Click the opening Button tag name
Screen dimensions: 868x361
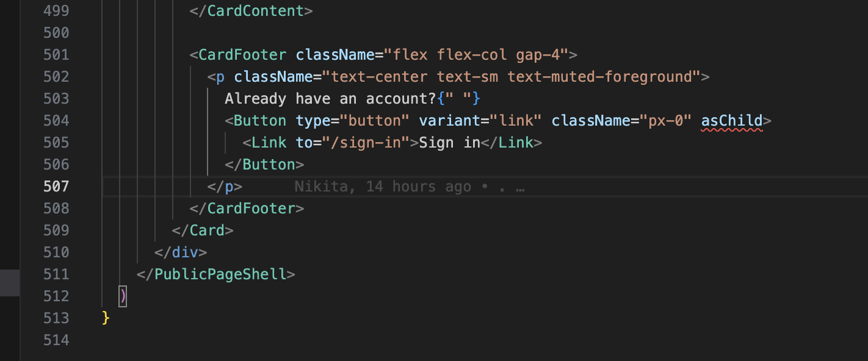(260, 121)
